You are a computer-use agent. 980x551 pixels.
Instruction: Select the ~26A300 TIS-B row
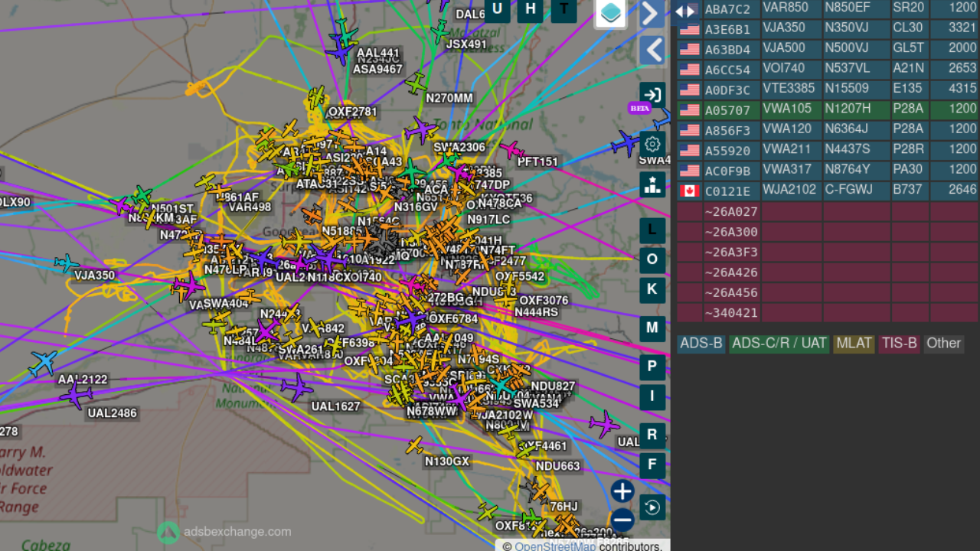[x=827, y=232]
